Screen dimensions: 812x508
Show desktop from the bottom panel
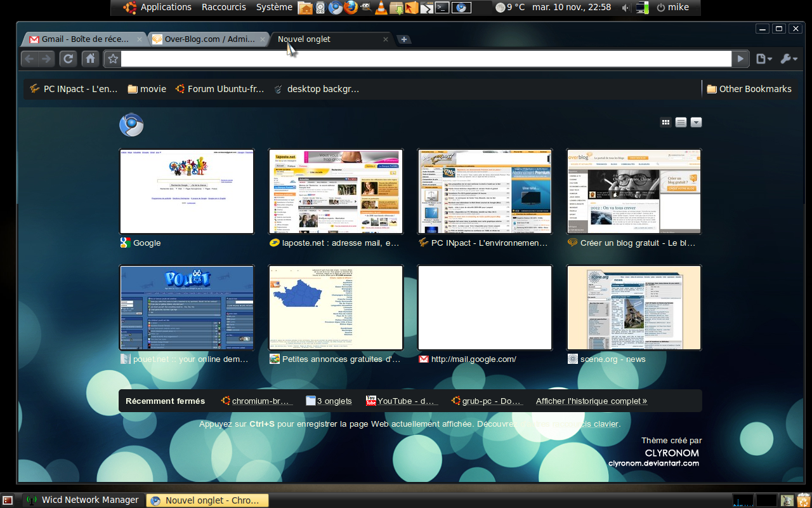pyautogui.click(x=8, y=500)
